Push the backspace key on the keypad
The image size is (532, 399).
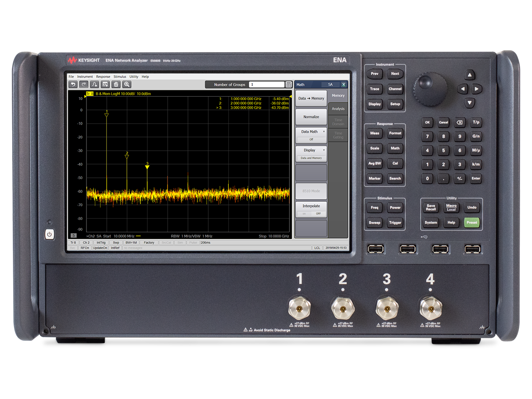coord(460,122)
